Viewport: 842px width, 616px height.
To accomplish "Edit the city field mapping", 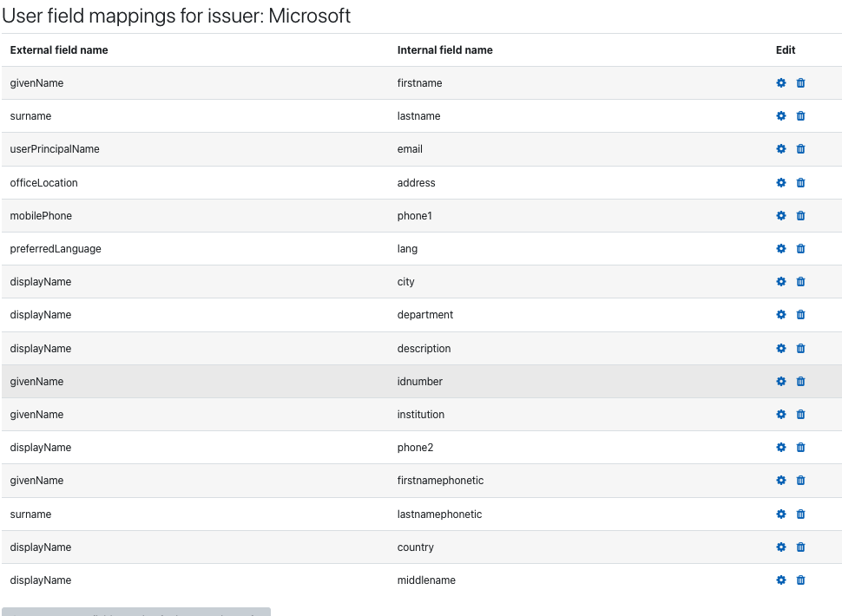I will [780, 282].
